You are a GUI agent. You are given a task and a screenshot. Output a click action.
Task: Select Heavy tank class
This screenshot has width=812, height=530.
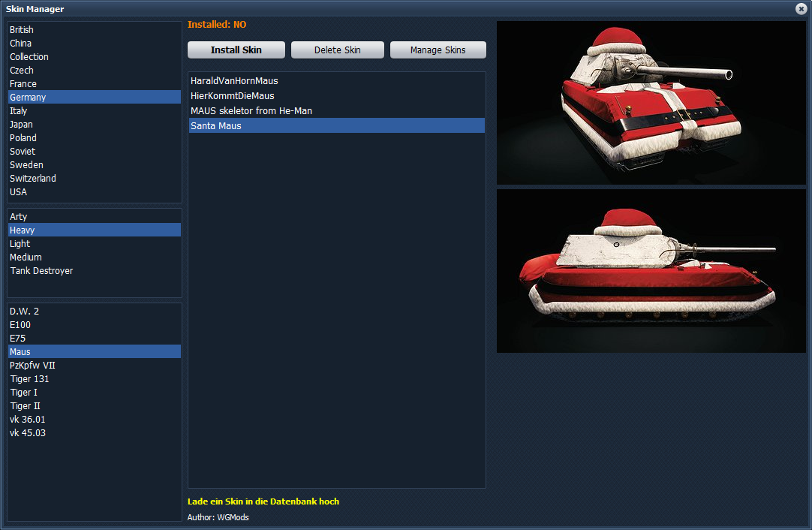click(x=95, y=230)
